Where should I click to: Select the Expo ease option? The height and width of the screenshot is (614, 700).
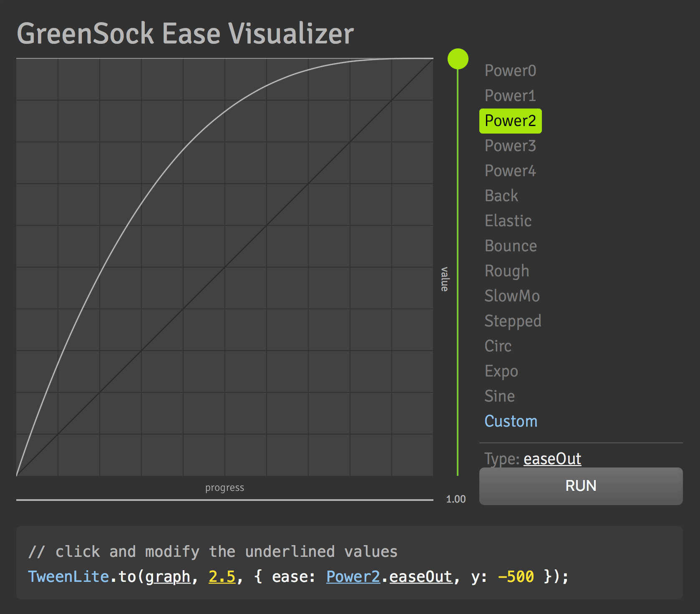point(501,371)
